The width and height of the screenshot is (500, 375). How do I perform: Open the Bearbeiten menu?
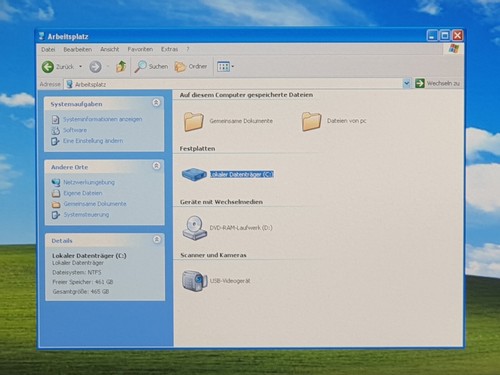(x=78, y=50)
